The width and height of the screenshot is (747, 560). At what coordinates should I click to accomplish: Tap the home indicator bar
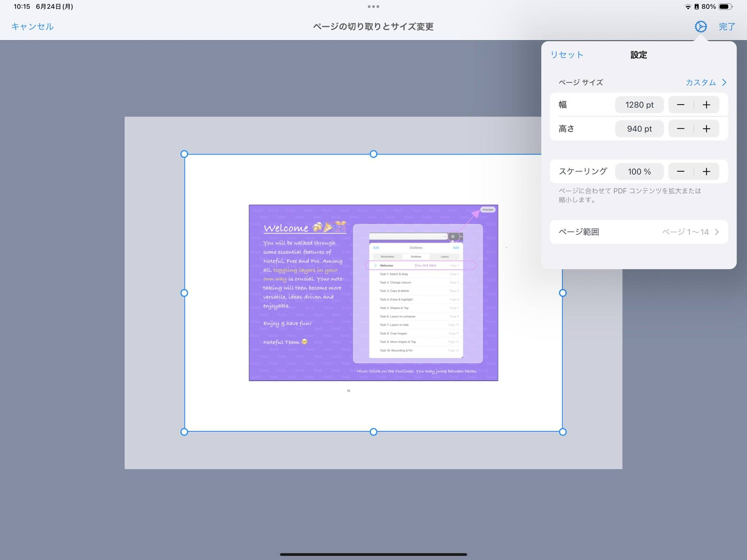coord(373,555)
